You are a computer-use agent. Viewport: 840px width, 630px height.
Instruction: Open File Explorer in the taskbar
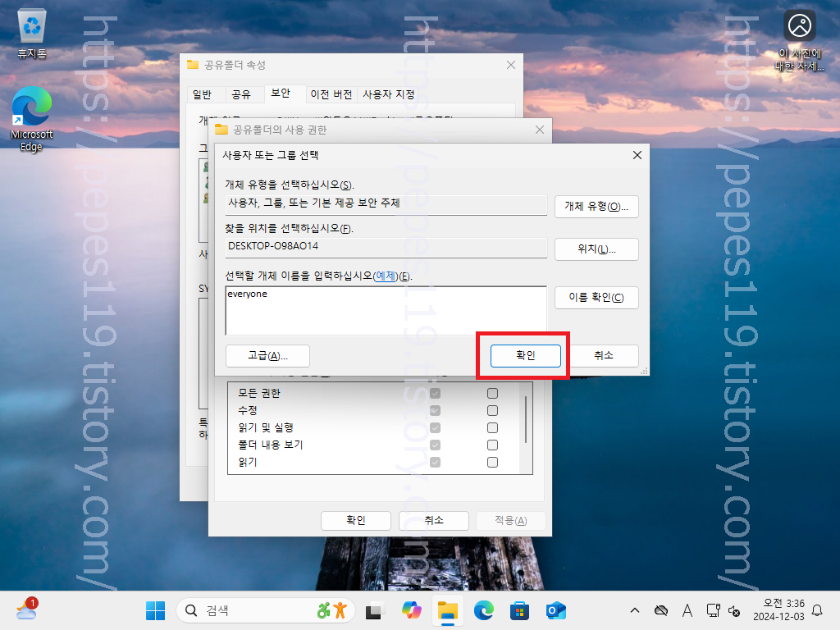(x=447, y=610)
